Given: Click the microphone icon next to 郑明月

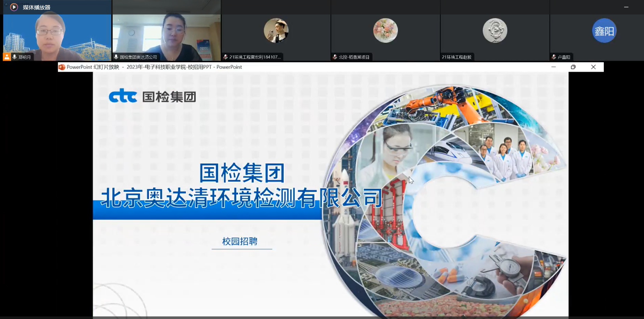Looking at the screenshot, I should coord(14,57).
